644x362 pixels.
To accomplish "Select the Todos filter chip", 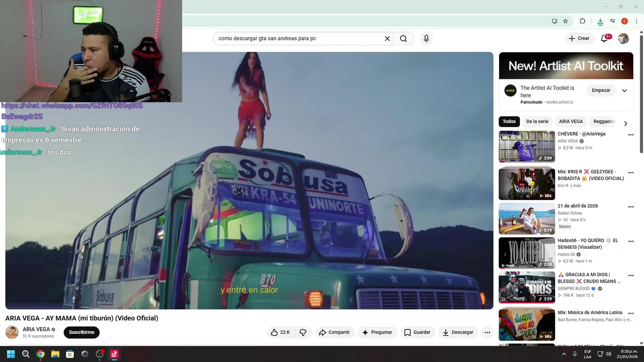I will (x=509, y=122).
